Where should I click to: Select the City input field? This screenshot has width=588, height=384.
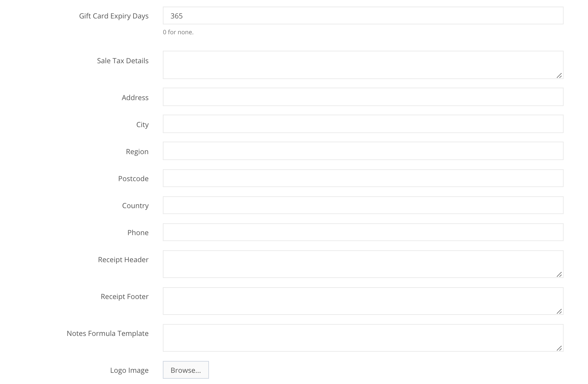click(363, 124)
